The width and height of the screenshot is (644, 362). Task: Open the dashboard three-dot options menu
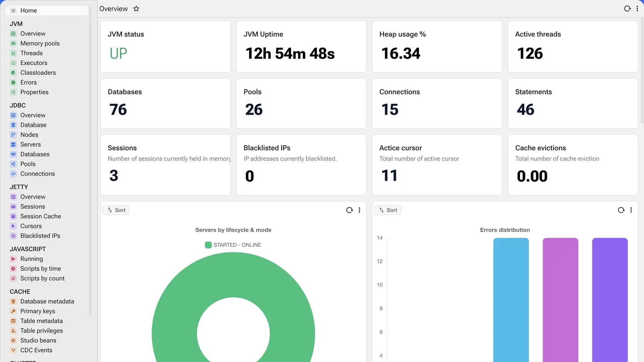(637, 8)
